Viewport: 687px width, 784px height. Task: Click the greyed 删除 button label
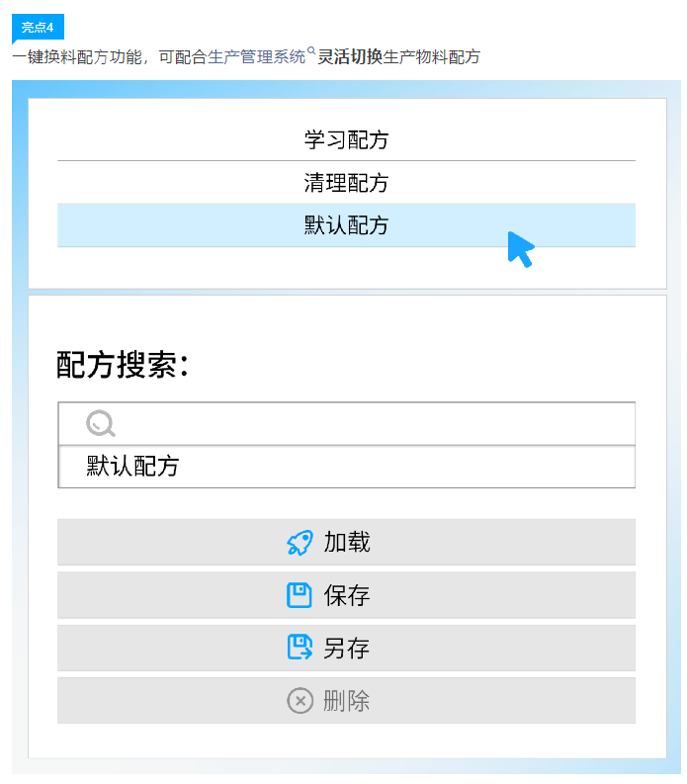click(347, 701)
